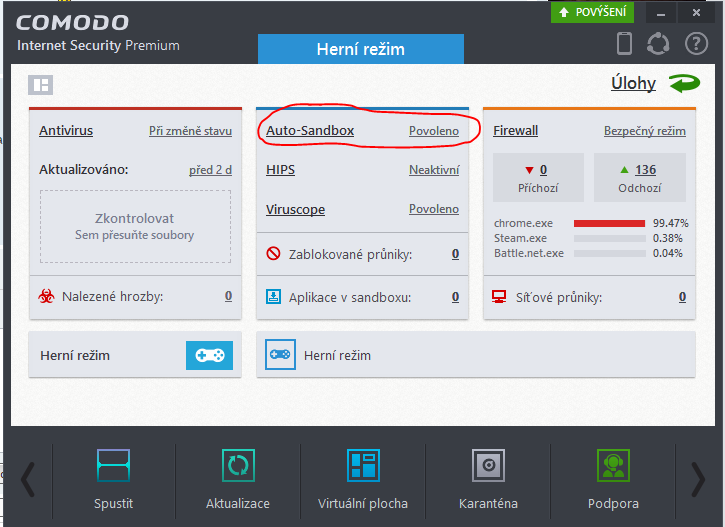Go to previous tasks with left chevron
The image size is (725, 527).
[x=28, y=479]
